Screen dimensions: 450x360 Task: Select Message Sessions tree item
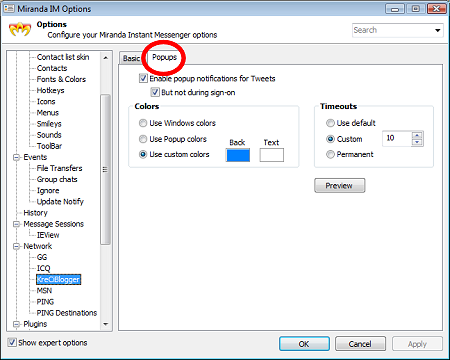pyautogui.click(x=53, y=224)
